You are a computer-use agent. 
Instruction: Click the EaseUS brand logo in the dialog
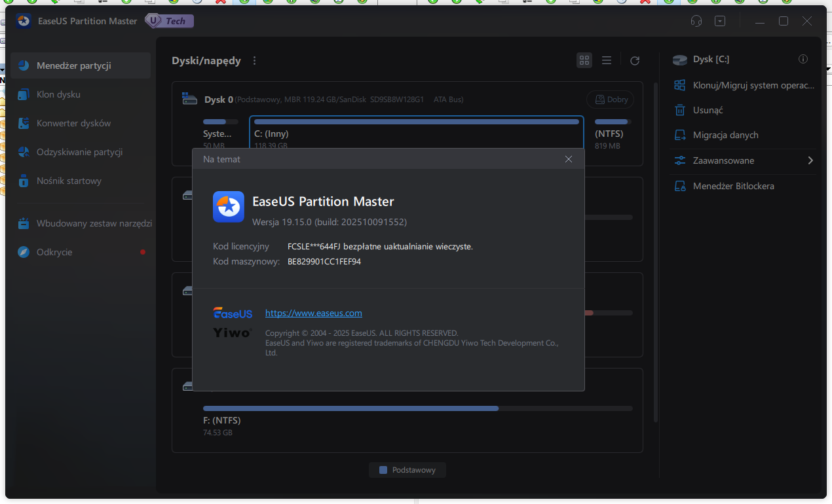233,313
